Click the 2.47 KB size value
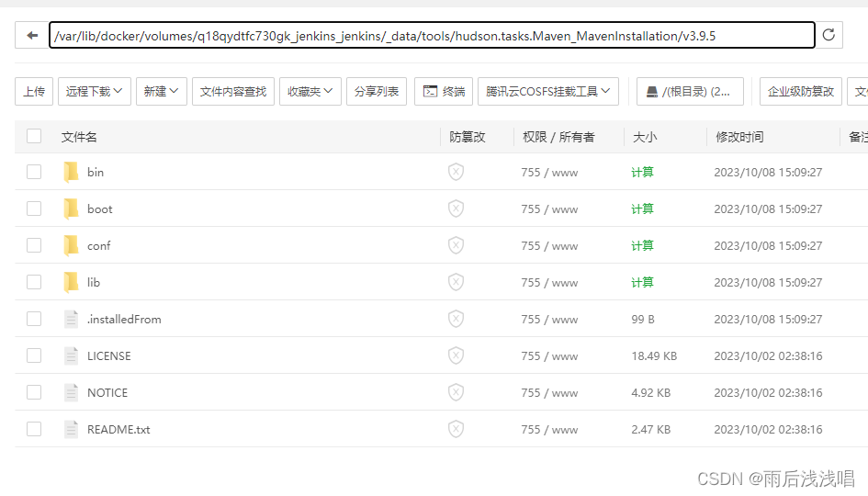Image resolution: width=868 pixels, height=496 pixels. click(x=651, y=430)
